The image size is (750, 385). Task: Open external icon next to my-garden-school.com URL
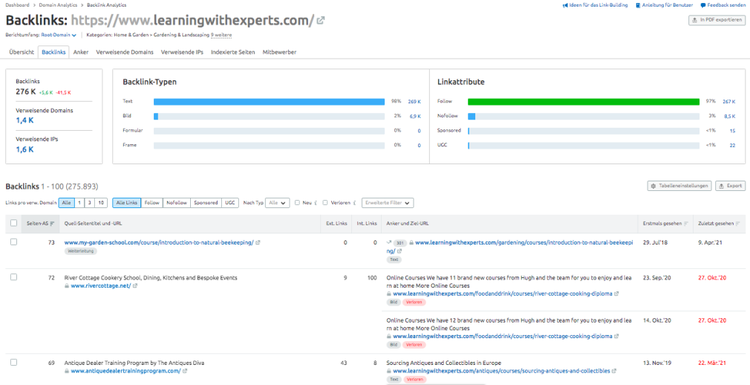click(258, 242)
